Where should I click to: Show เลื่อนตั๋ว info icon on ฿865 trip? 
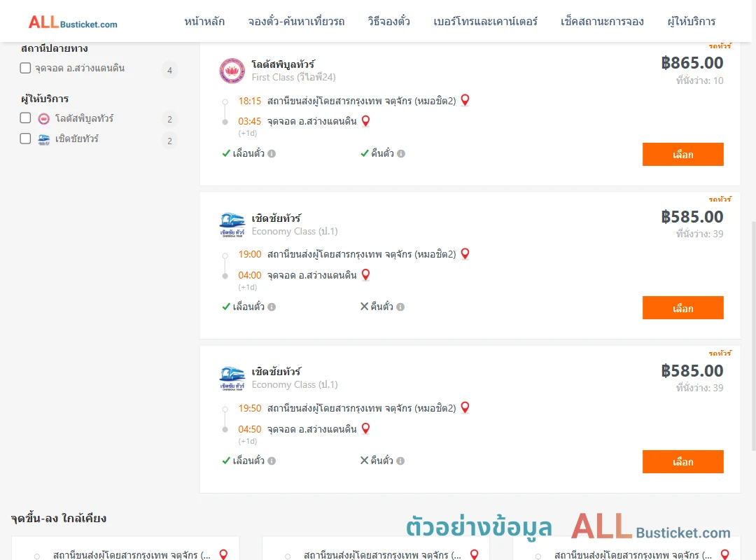click(x=272, y=154)
